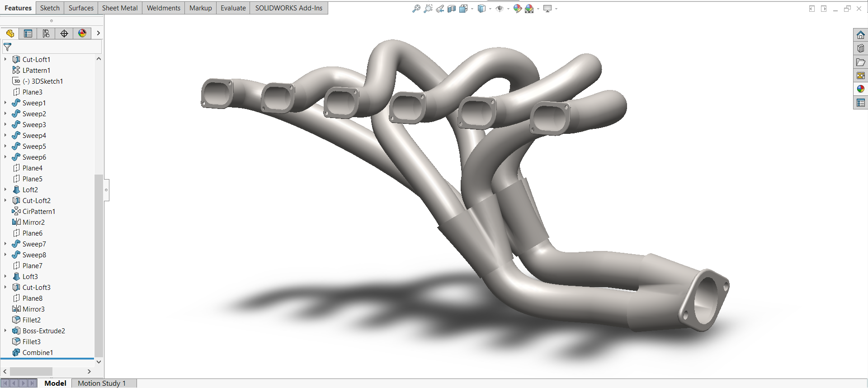Open the DimXpertManager crosshair tab

coord(64,33)
